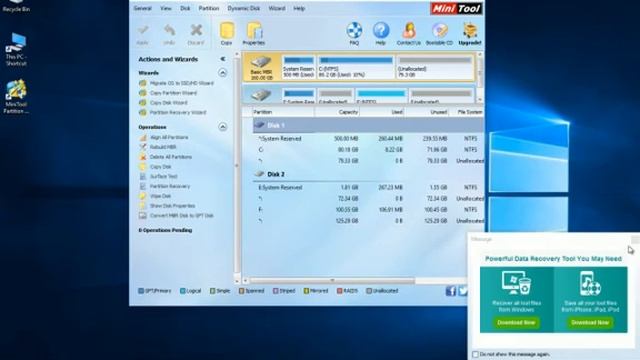Open Recycle Bin on the desktop
This screenshot has height=360, width=640.
(16, 6)
